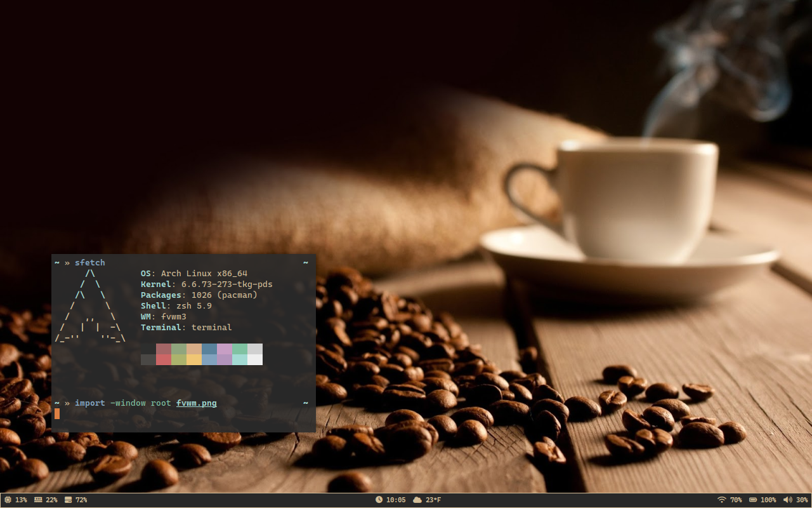This screenshot has height=508, width=812.
Task: Click the disk storage icon beside 72%
Action: 69,500
